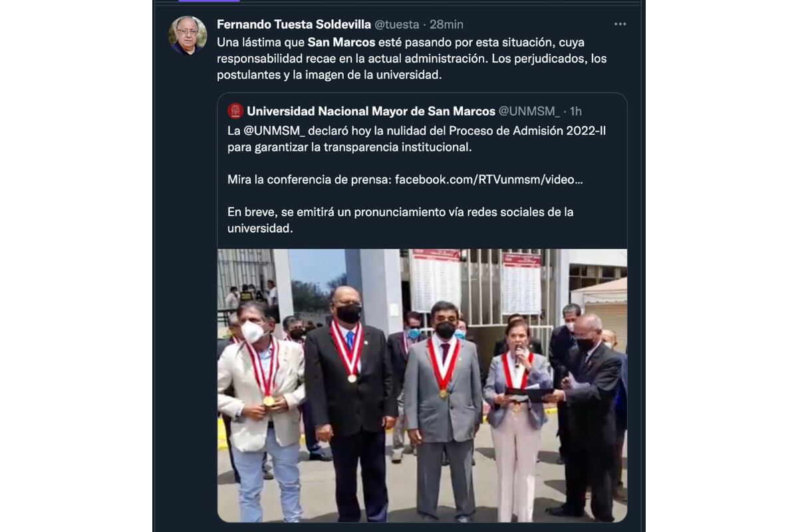The height and width of the screenshot is (532, 798).
Task: Select the main tweet text about responsabilidad
Action: (x=412, y=59)
